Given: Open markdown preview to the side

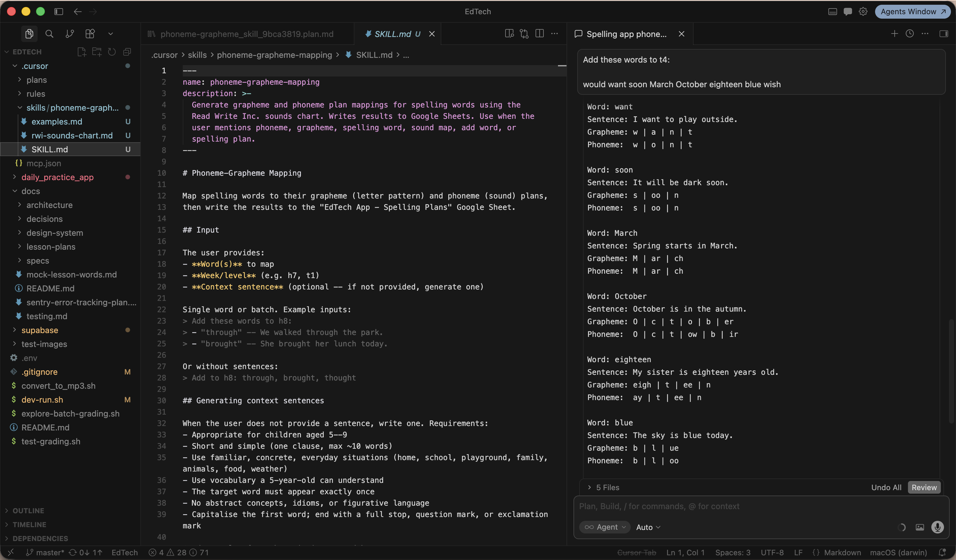Looking at the screenshot, I should pyautogui.click(x=509, y=34).
